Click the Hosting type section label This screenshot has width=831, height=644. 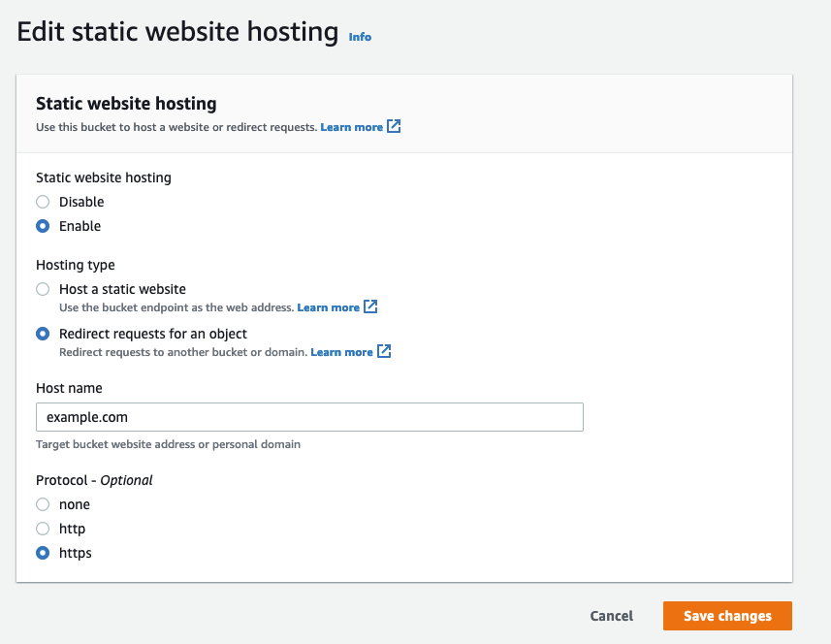pos(75,264)
